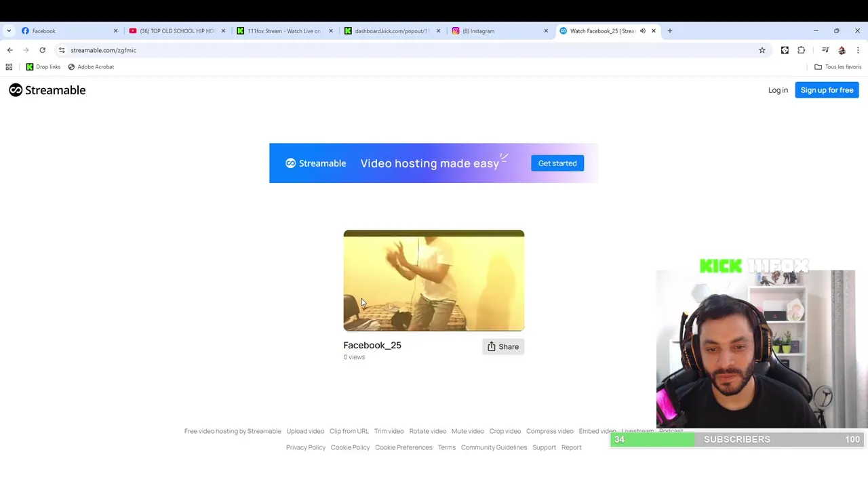Click the Streamable banner logo
Viewport: 868px width, 488px height.
click(315, 163)
